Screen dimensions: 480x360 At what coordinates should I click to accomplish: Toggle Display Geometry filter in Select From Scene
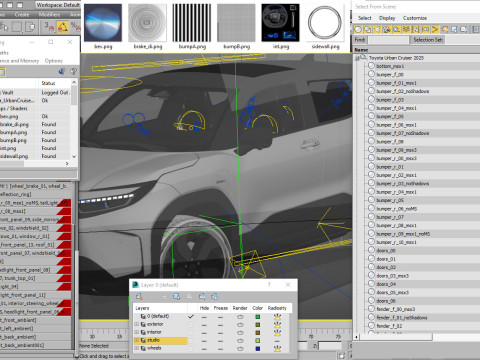click(358, 29)
